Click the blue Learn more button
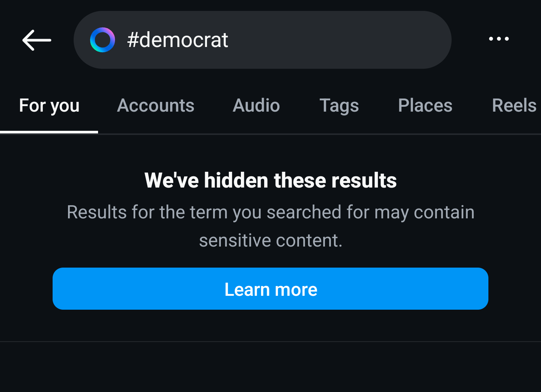 click(x=270, y=289)
